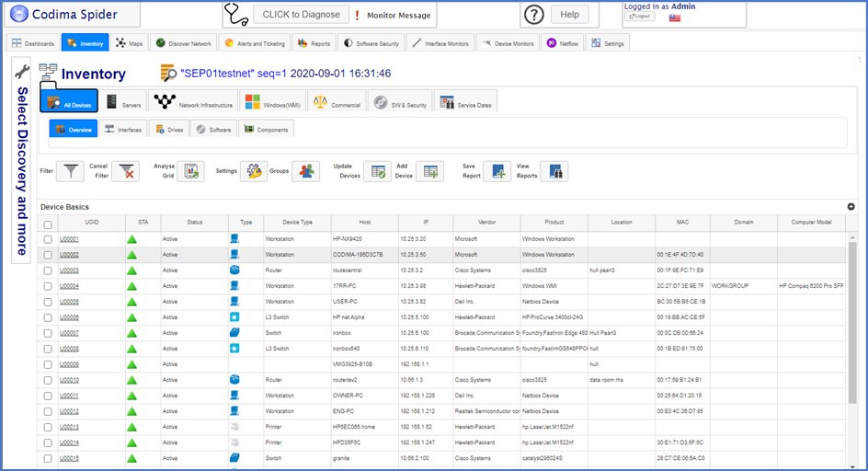Sort by the Vendor column header
This screenshot has width=868, height=471.
(486, 223)
